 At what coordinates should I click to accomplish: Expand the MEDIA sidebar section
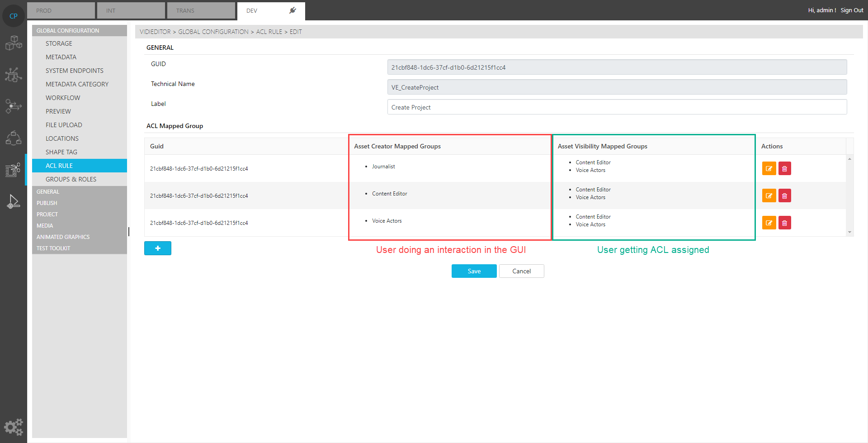(45, 226)
